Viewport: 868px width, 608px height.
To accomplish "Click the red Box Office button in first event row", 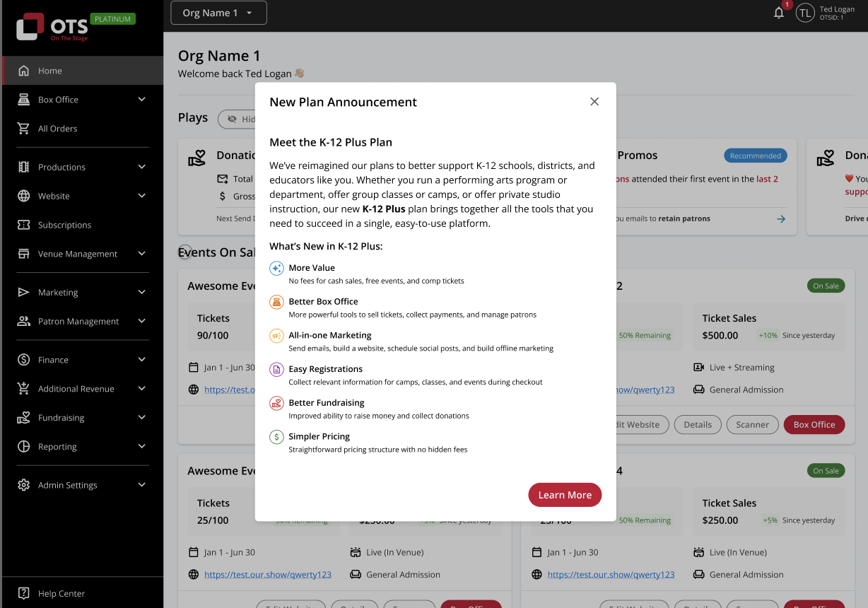I will point(814,424).
